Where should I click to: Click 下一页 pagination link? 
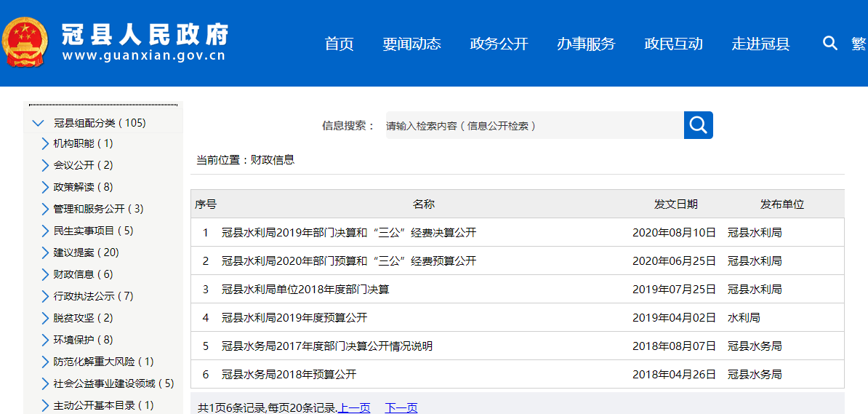pos(401,408)
